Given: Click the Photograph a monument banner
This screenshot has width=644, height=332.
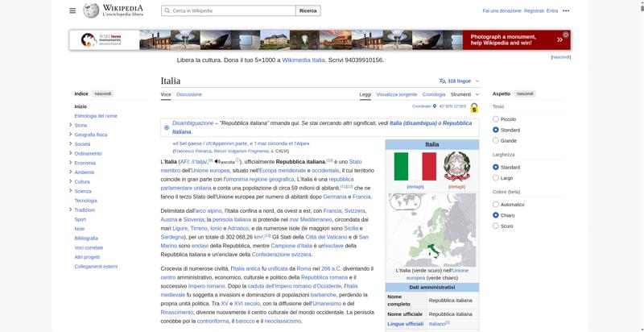Looking at the screenshot, I should (x=516, y=39).
